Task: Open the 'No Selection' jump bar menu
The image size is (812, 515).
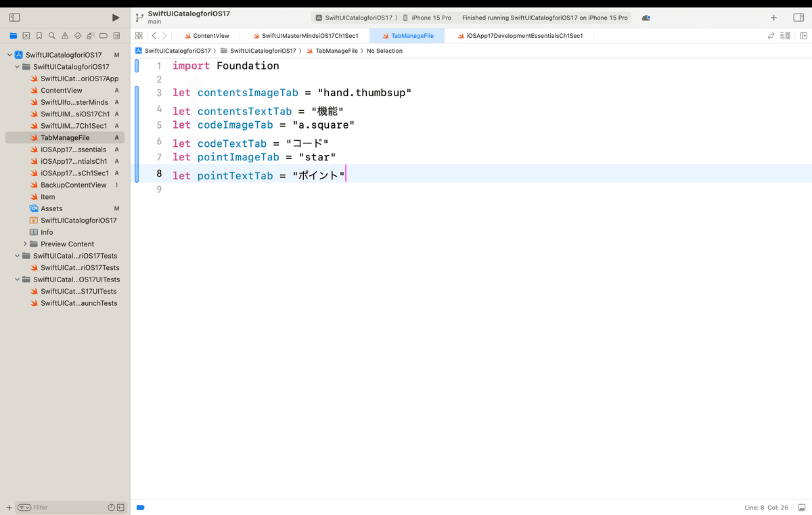Action: coord(384,51)
